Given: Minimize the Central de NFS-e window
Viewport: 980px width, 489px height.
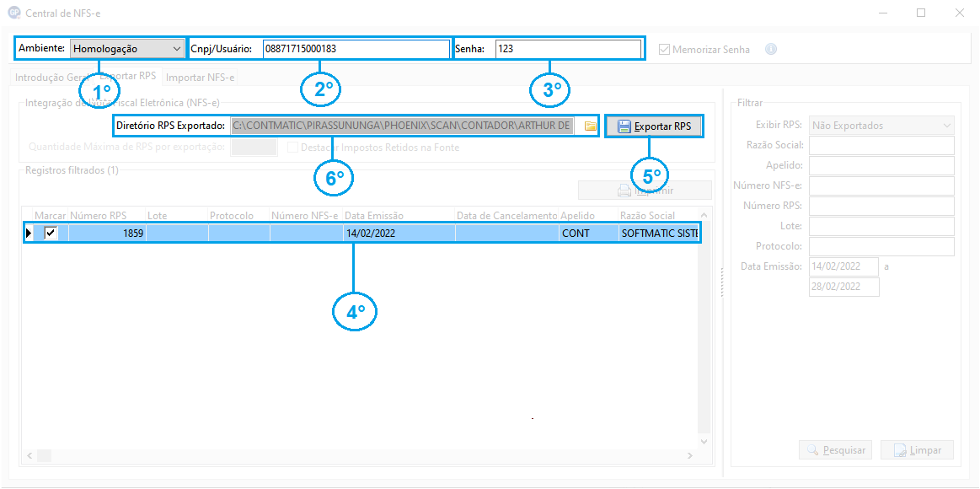Looking at the screenshot, I should 882,13.
